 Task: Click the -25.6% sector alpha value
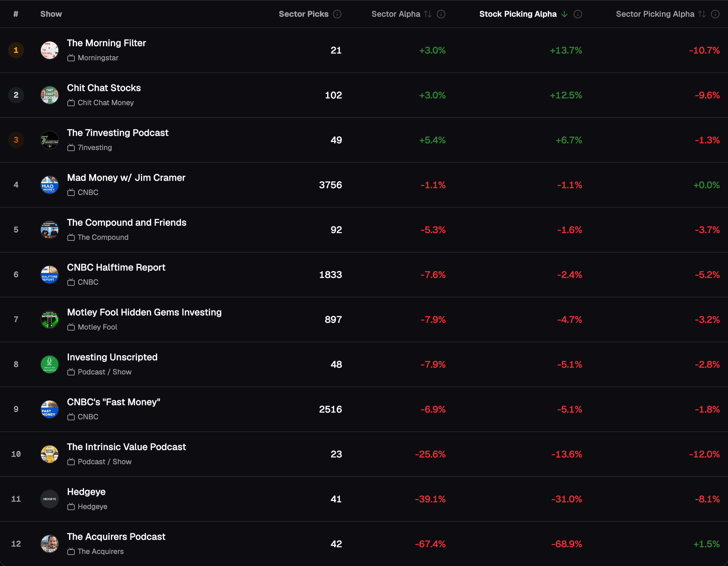(430, 454)
